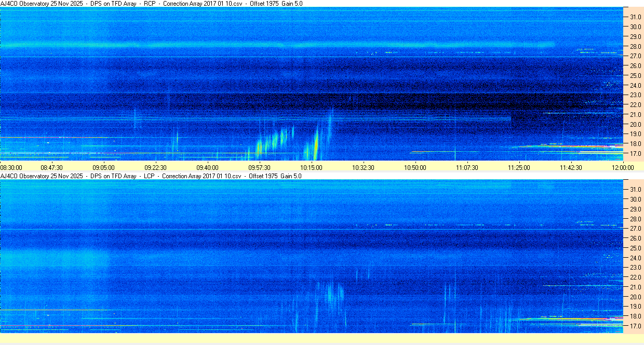Select the 10:32:30 time axis label

364,167
